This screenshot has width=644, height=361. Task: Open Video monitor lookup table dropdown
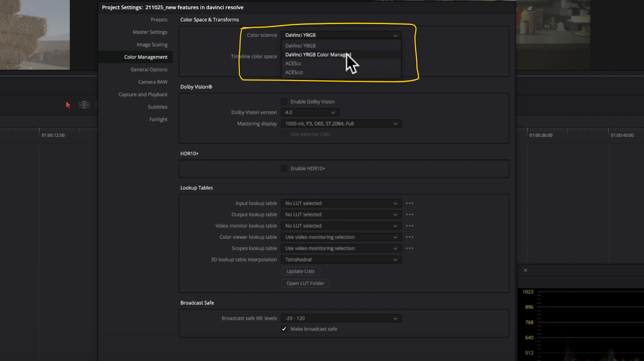pos(341,226)
